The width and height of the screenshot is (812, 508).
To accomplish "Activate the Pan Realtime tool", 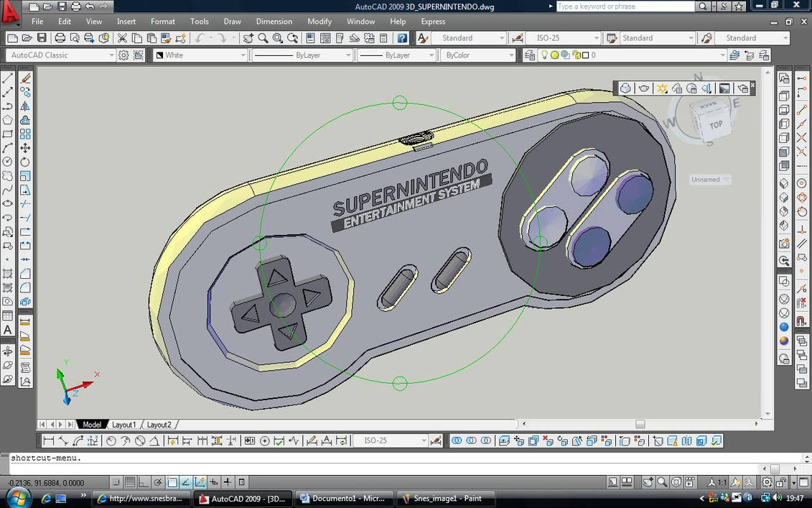I will 248,37.
